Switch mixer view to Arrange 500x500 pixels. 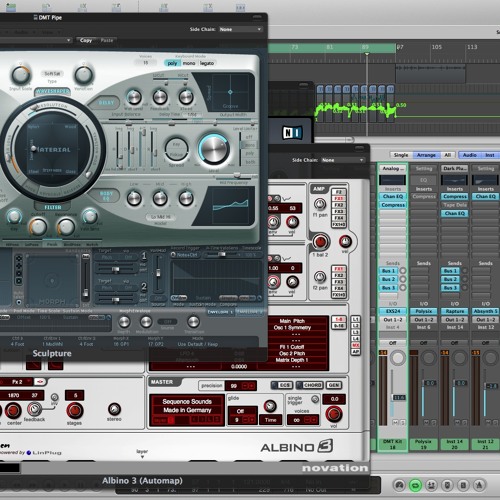(x=426, y=155)
